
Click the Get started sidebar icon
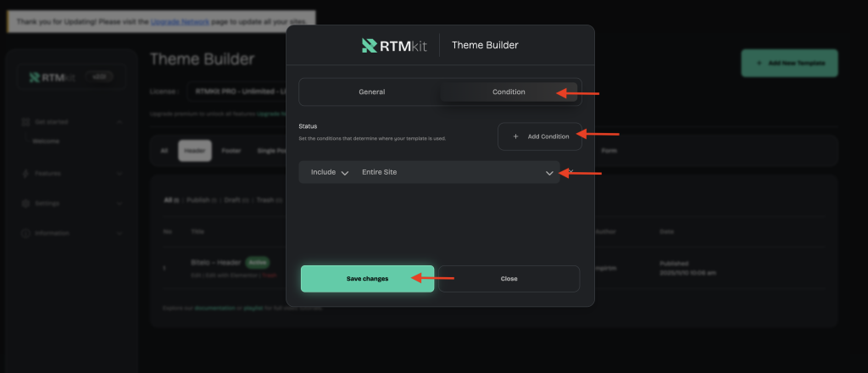pyautogui.click(x=25, y=122)
